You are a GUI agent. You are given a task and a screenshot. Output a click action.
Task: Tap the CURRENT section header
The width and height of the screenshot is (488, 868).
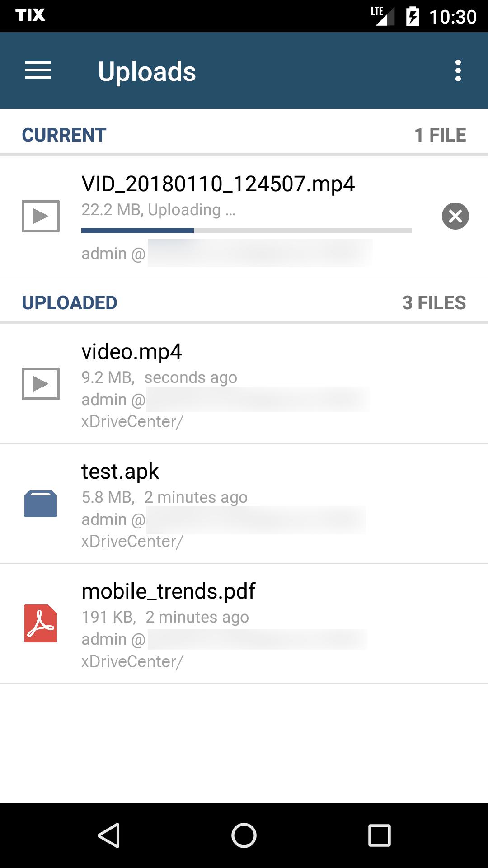pos(64,135)
